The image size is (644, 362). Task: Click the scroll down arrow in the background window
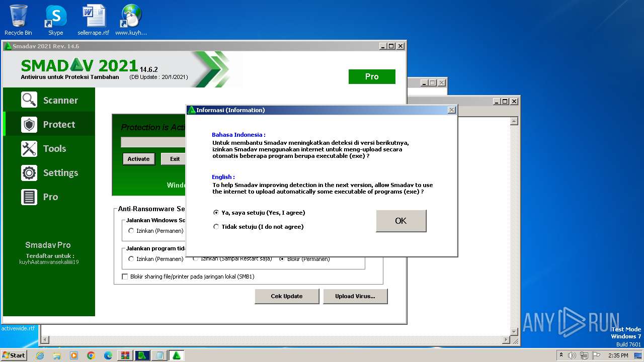(514, 331)
